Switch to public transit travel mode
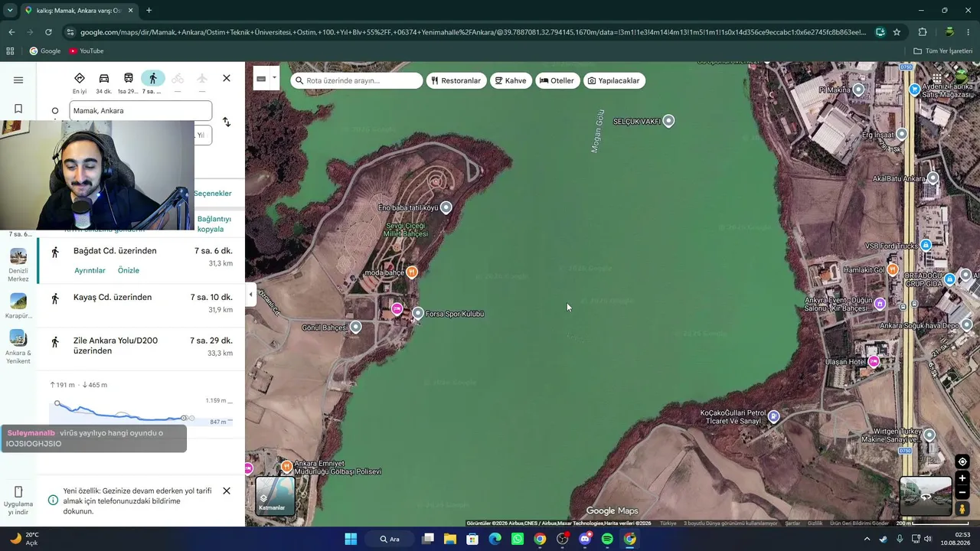Viewport: 980px width, 551px height. [x=129, y=83]
